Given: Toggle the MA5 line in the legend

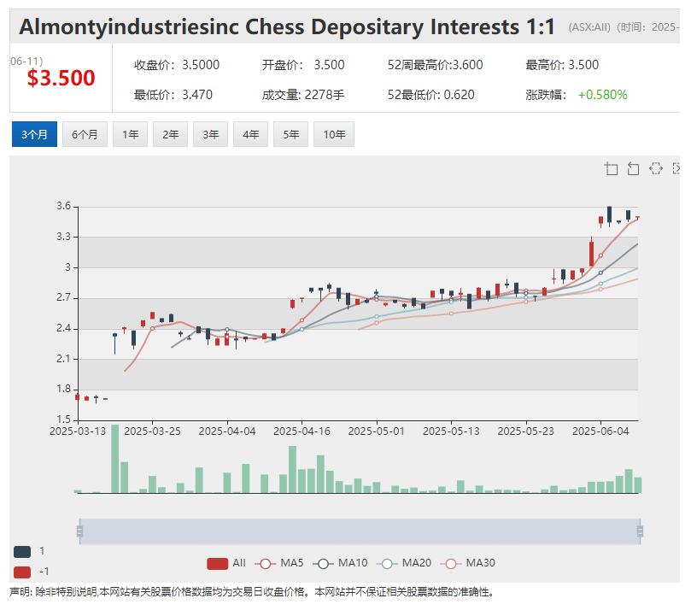Looking at the screenshot, I should pyautogui.click(x=281, y=563).
